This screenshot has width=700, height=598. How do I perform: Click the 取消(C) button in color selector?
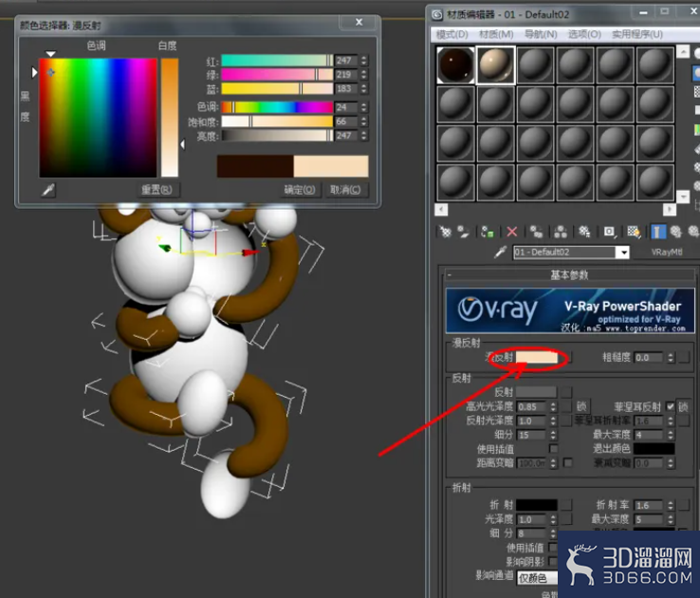pos(345,190)
